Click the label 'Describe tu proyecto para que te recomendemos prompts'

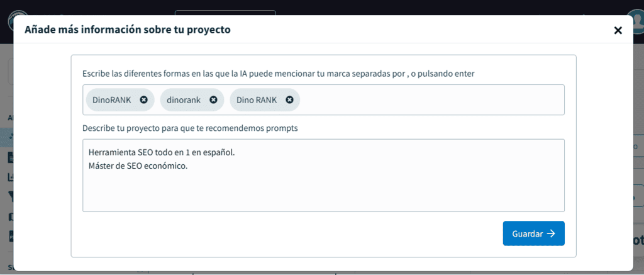pyautogui.click(x=190, y=128)
